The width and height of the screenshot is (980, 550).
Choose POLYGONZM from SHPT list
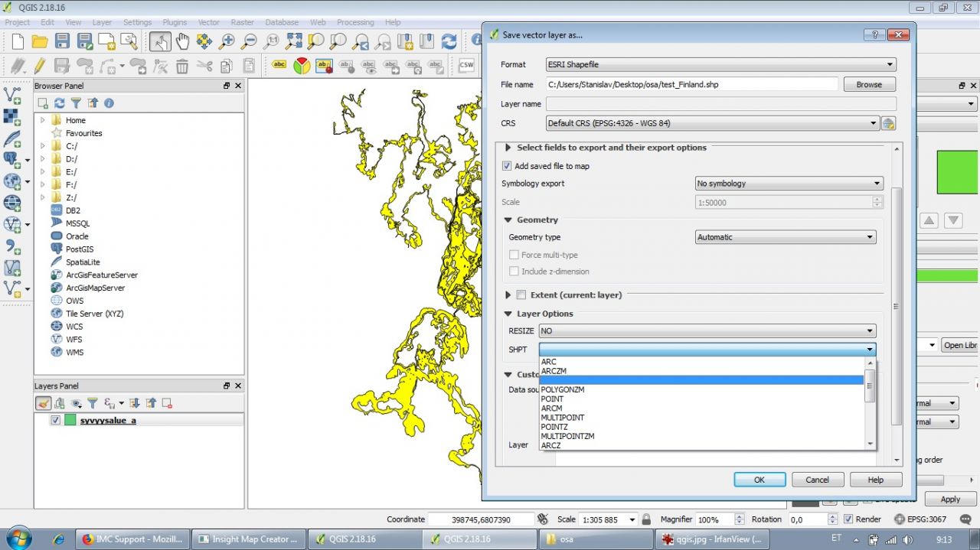click(563, 389)
